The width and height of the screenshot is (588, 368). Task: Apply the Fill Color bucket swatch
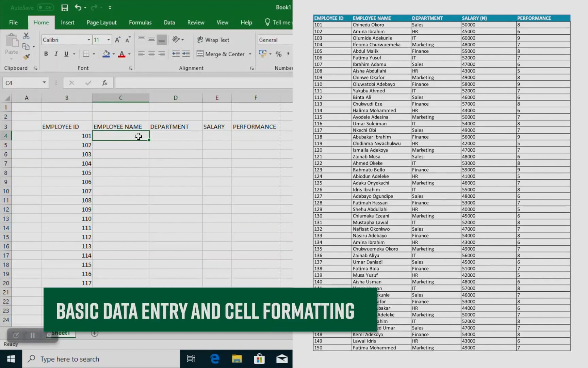click(x=106, y=54)
